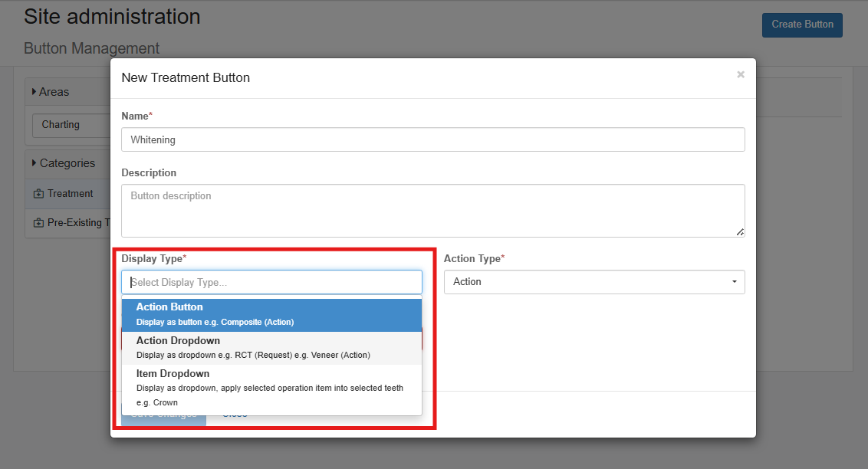Screen dimensions: 868x469
Task: Grab the Description textarea resize handle
Action: coord(740,232)
